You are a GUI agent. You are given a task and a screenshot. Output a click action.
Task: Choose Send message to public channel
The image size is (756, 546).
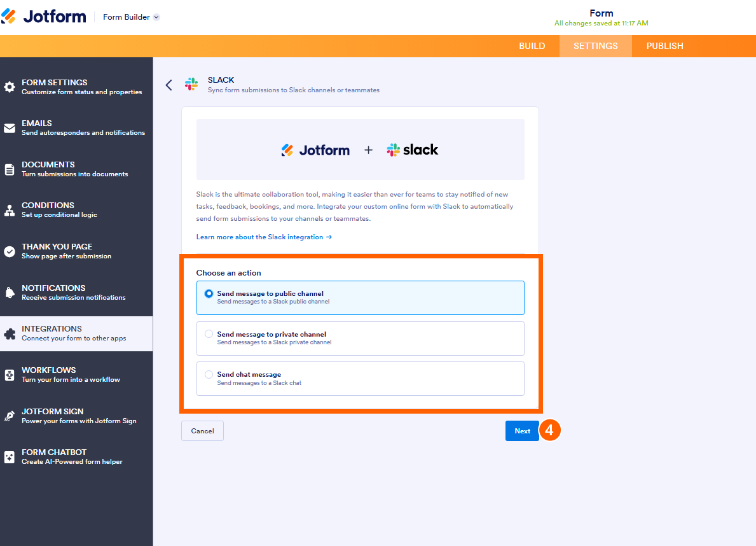point(360,297)
